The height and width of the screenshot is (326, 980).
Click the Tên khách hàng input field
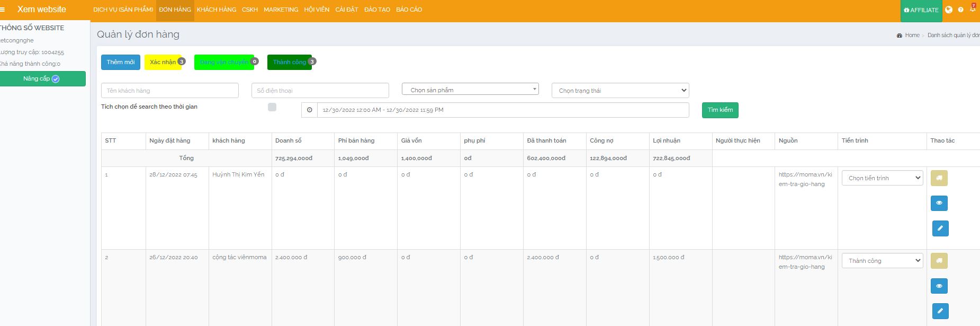[x=169, y=91]
